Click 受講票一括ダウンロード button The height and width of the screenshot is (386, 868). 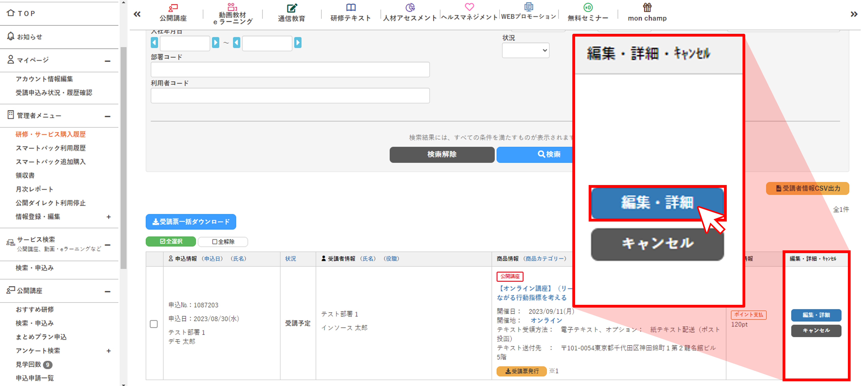(x=191, y=222)
